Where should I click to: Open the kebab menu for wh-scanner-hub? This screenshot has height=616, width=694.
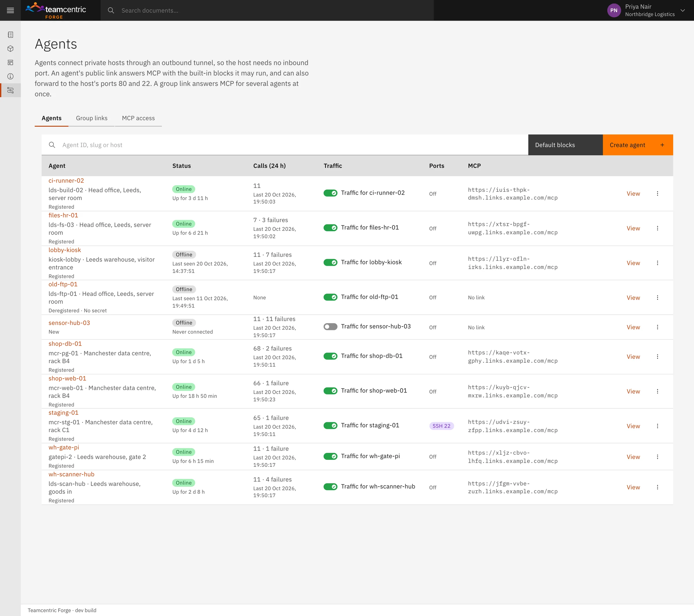coord(657,487)
